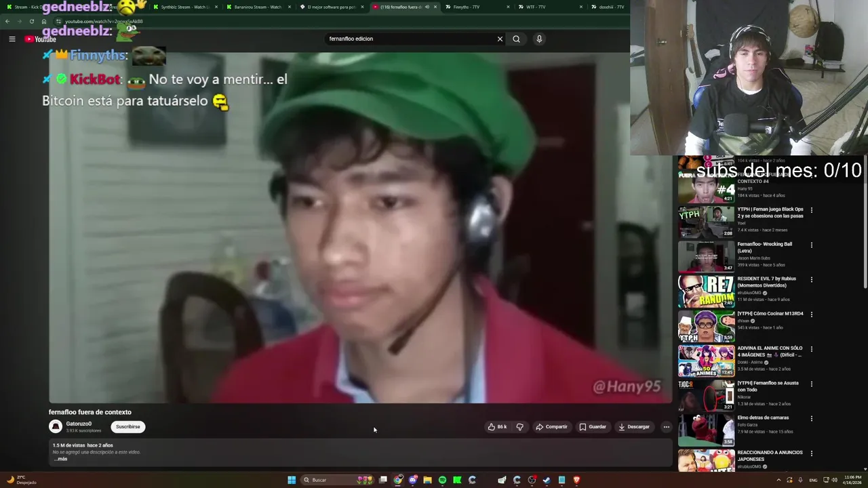
Task: Open the Gatoruzo0 channel name link
Action: (x=79, y=424)
